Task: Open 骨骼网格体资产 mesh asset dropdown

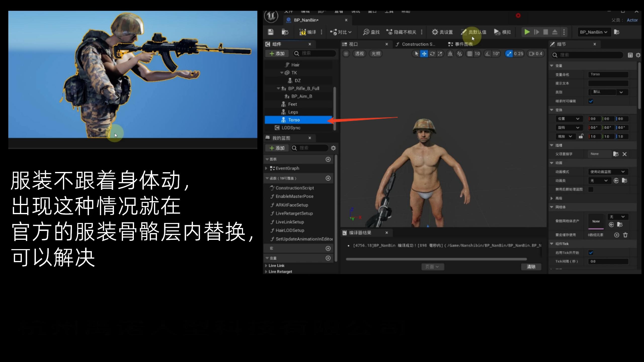Action: click(618, 217)
